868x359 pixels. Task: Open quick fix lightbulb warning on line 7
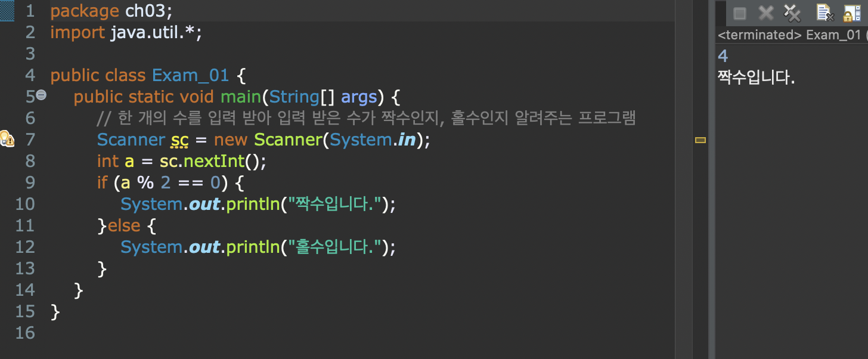click(7, 139)
